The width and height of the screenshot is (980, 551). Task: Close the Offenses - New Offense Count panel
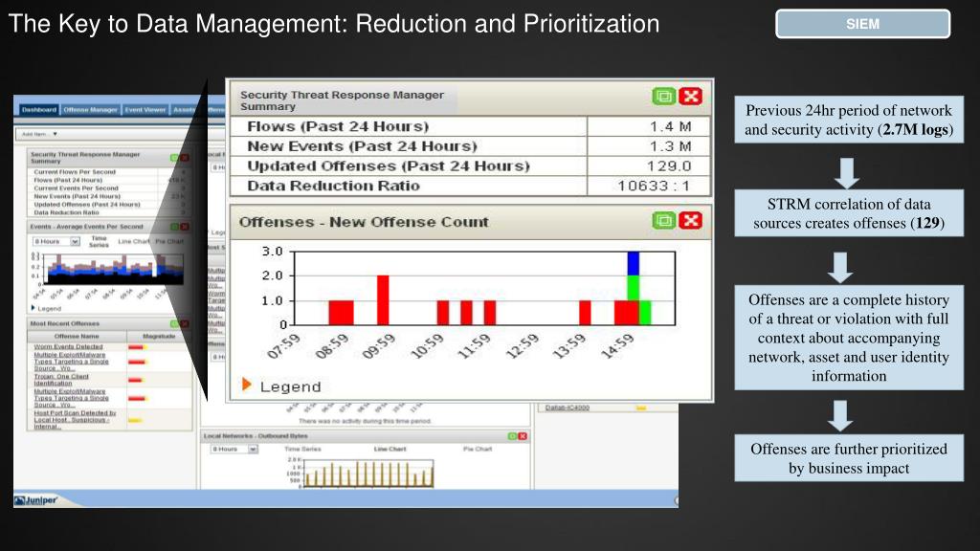(x=691, y=220)
